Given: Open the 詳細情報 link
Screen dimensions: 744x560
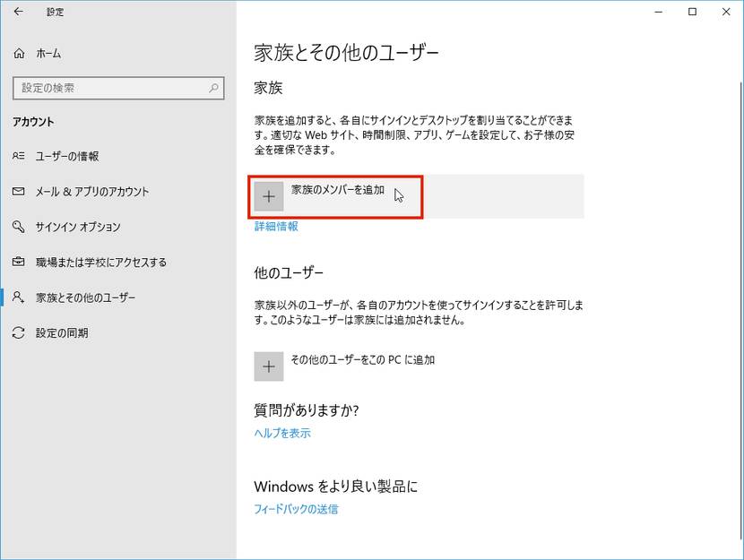Looking at the screenshot, I should coord(276,226).
